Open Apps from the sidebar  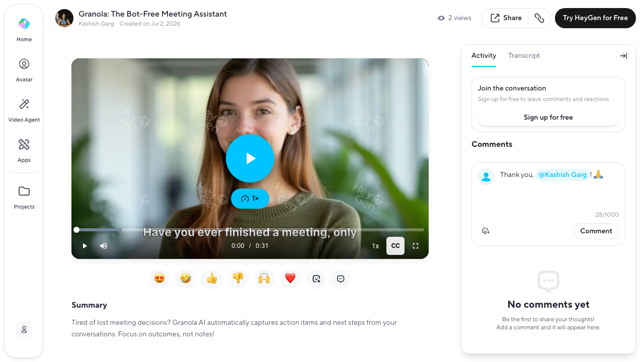[24, 150]
